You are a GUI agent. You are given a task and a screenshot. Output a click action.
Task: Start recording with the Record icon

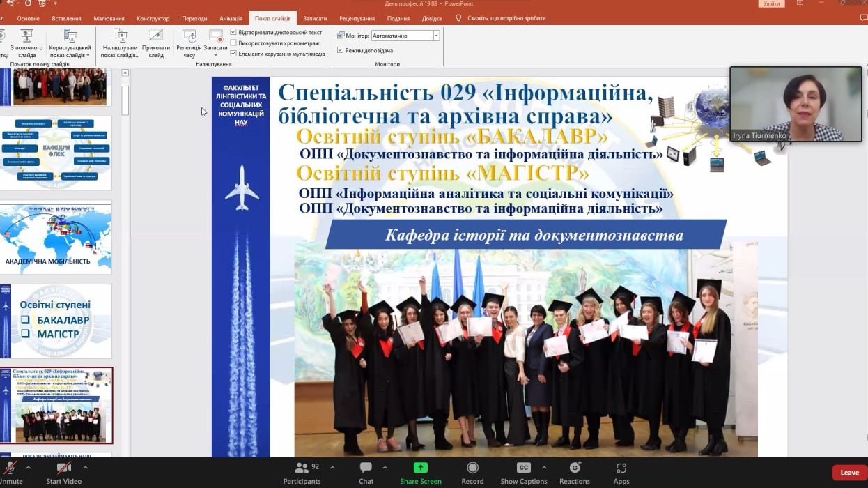(472, 468)
